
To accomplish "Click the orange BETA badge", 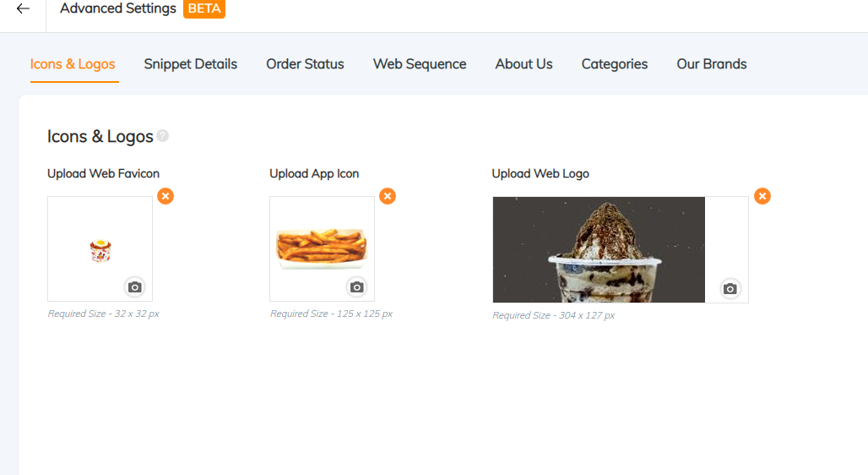I will click(x=204, y=8).
